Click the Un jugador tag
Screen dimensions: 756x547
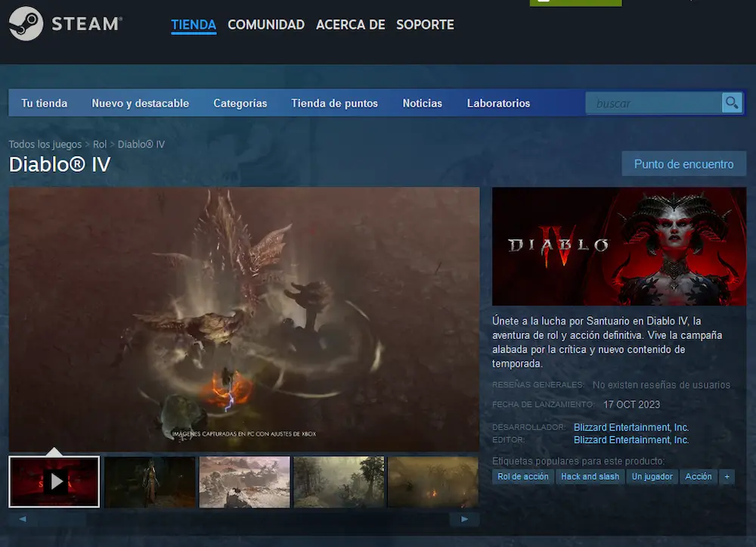coord(652,477)
